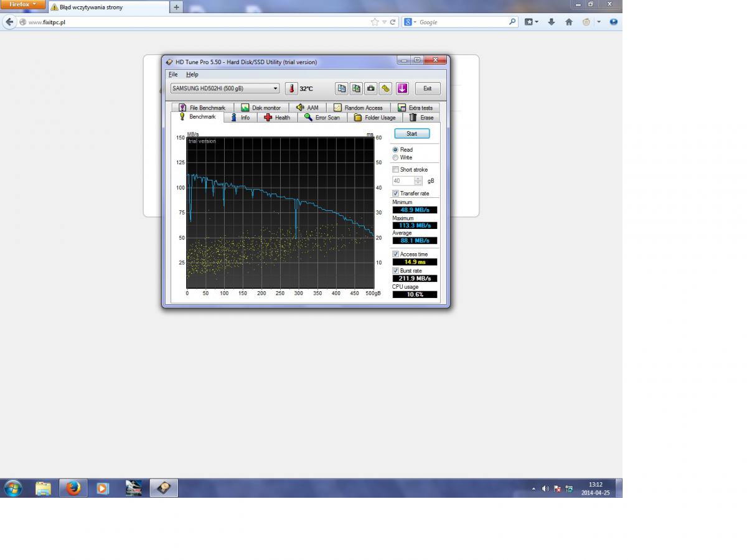
Task: Click the copy screenshot to clipboard icon
Action: 356,88
